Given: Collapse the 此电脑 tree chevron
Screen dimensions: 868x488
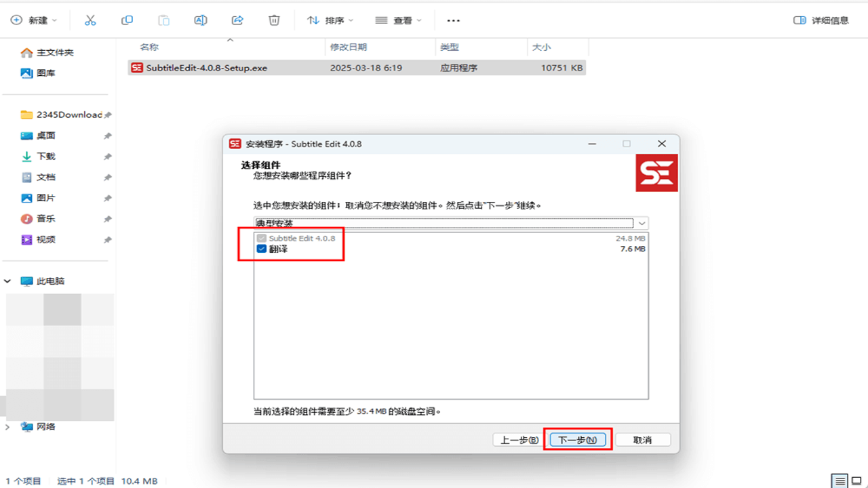Looking at the screenshot, I should [x=8, y=281].
